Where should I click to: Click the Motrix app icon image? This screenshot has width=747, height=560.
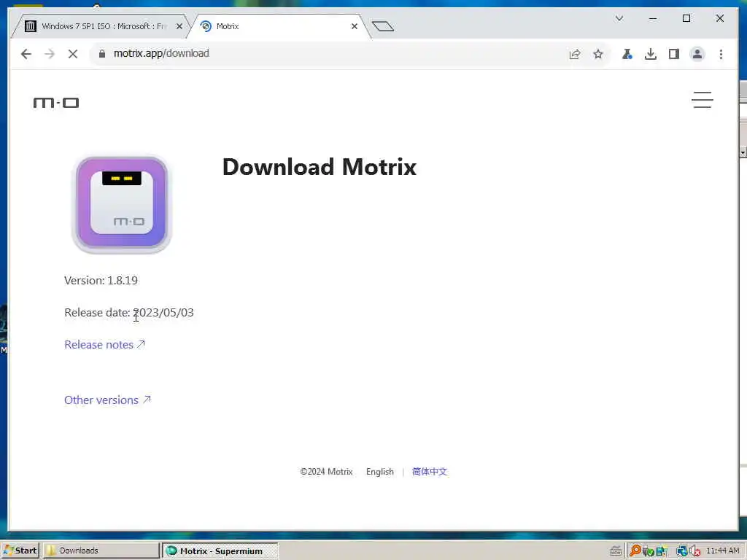pyautogui.click(x=122, y=204)
